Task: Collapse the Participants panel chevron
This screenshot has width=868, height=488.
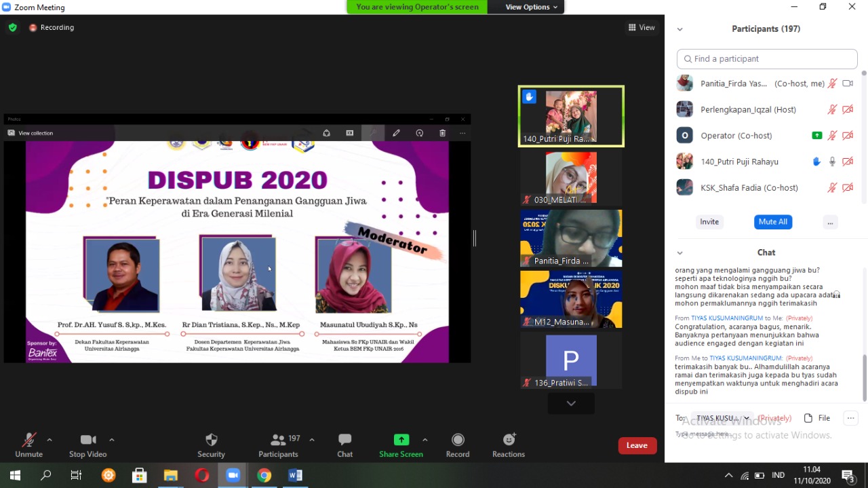Action: pos(679,29)
